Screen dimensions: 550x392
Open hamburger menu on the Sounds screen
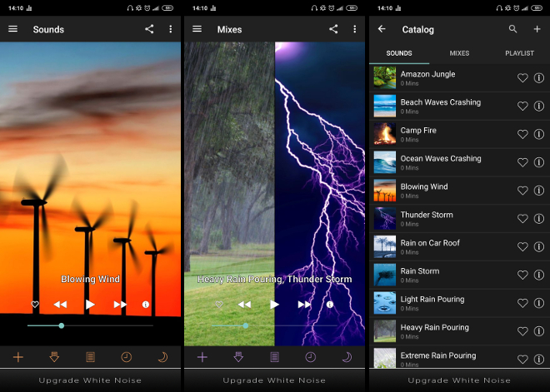pyautogui.click(x=13, y=29)
